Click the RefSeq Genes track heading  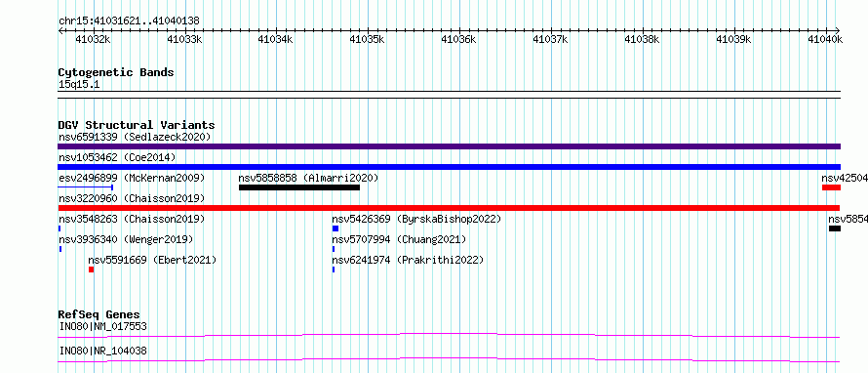[x=99, y=314]
